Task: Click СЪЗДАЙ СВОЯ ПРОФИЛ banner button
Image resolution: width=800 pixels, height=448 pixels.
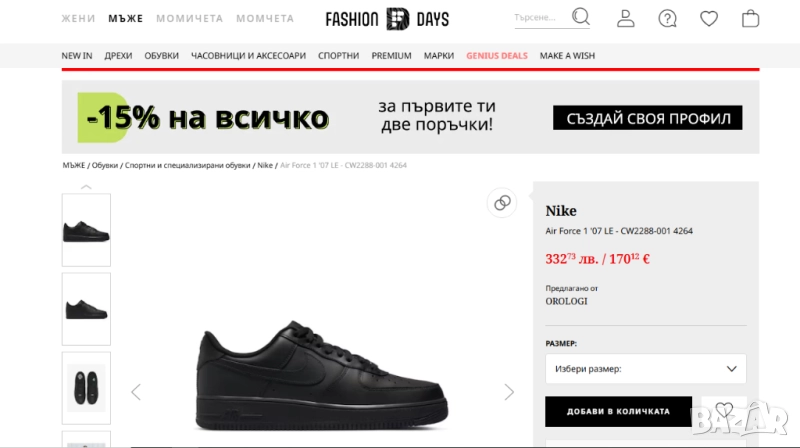Action: [x=647, y=118]
